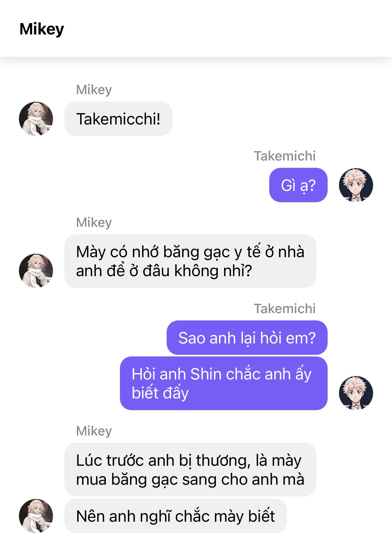Open Mikey's avatar beside the 'Takemicchi!' message
The image size is (392, 553).
[36, 119]
